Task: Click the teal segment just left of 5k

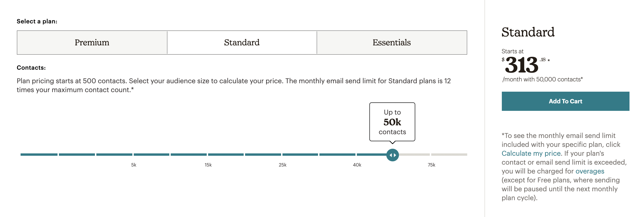Action: point(114,155)
